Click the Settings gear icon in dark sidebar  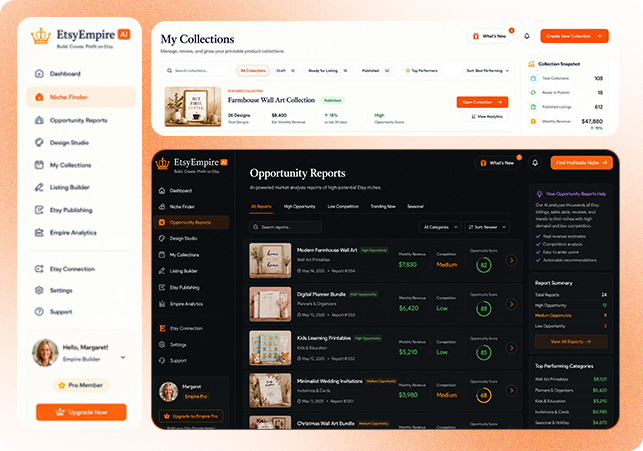(x=162, y=344)
